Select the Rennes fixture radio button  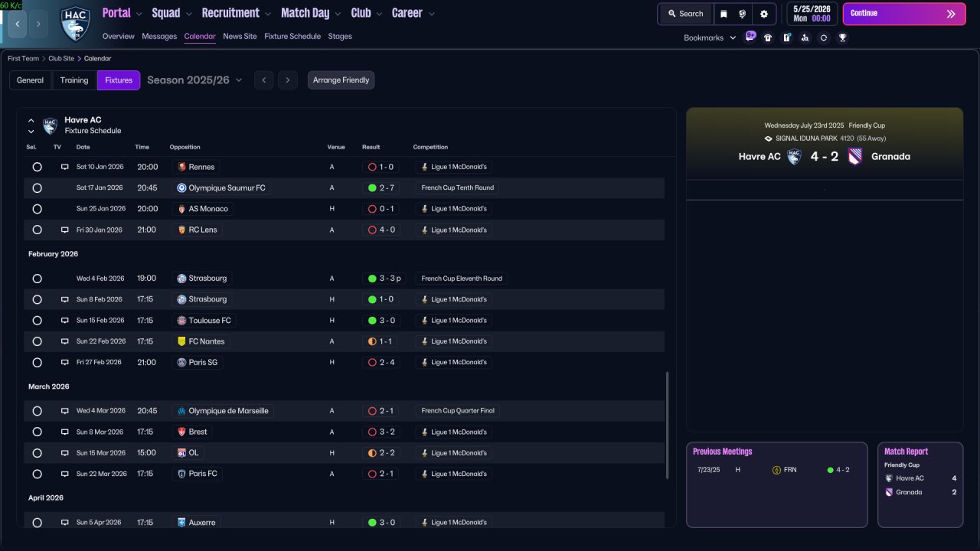click(x=37, y=167)
